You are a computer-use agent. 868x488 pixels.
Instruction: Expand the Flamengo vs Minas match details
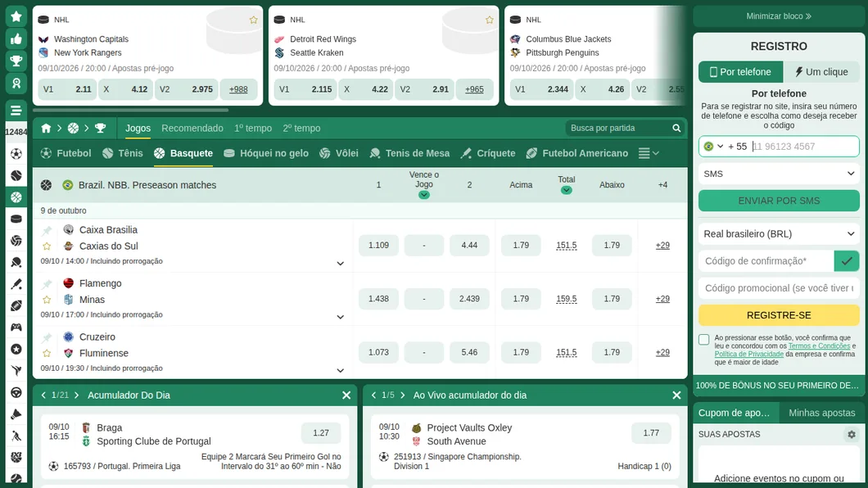click(x=341, y=317)
